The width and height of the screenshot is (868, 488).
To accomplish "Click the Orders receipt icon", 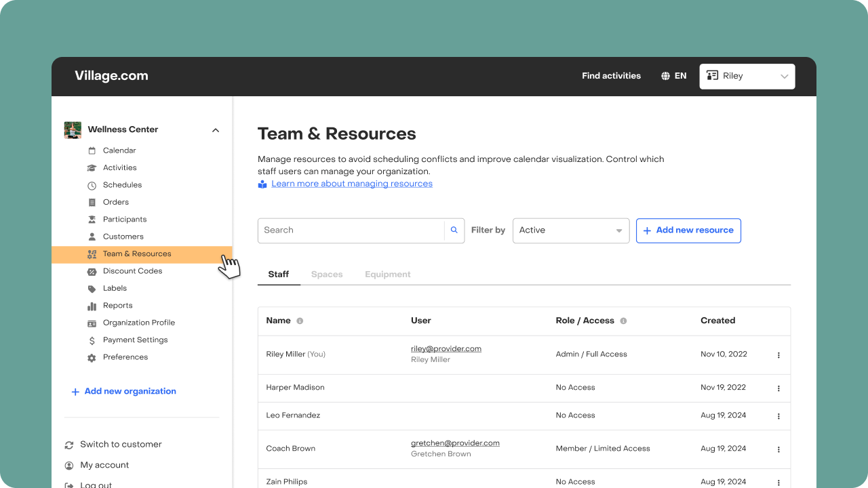I will 92,202.
